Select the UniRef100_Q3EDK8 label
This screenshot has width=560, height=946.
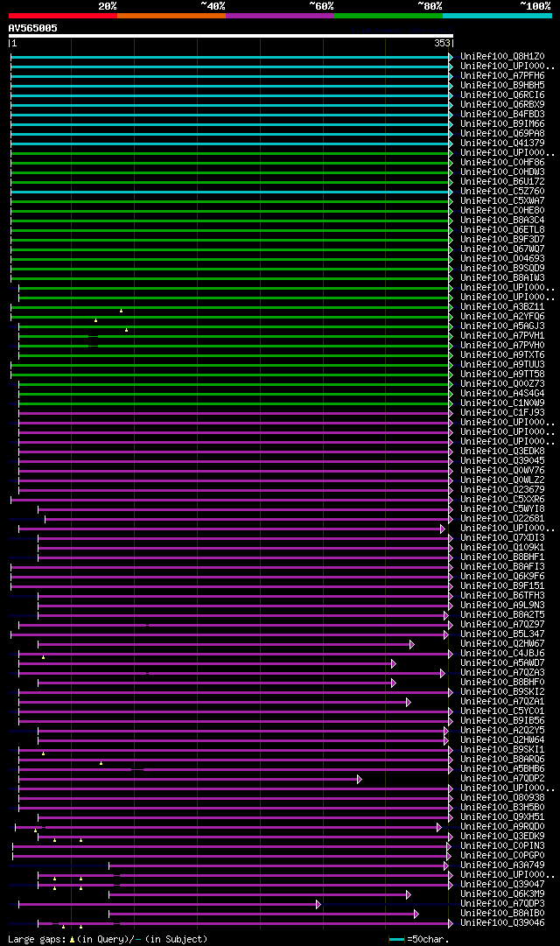click(502, 452)
